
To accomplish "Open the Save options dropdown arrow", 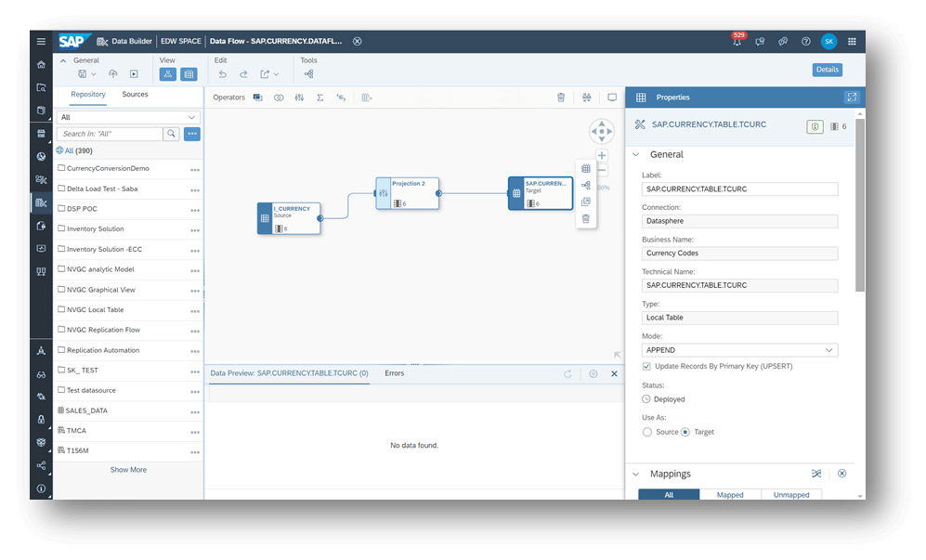I will pos(93,74).
